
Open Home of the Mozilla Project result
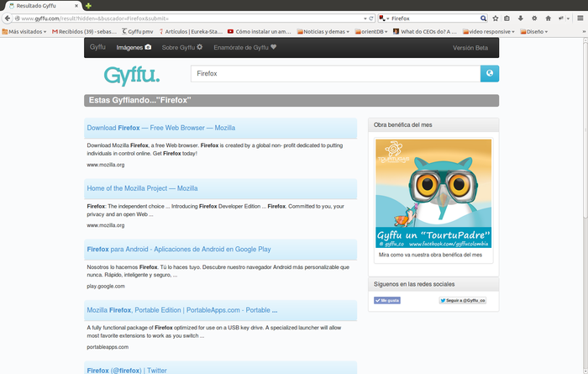(143, 188)
